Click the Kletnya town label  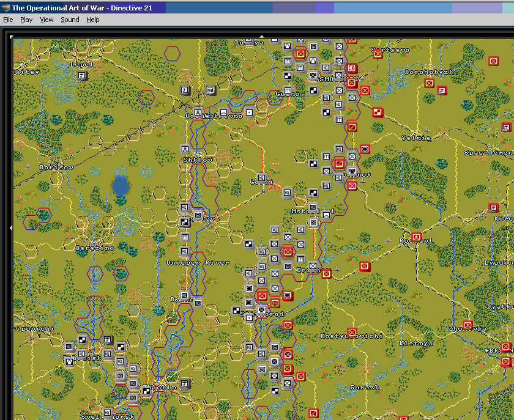[x=416, y=344]
